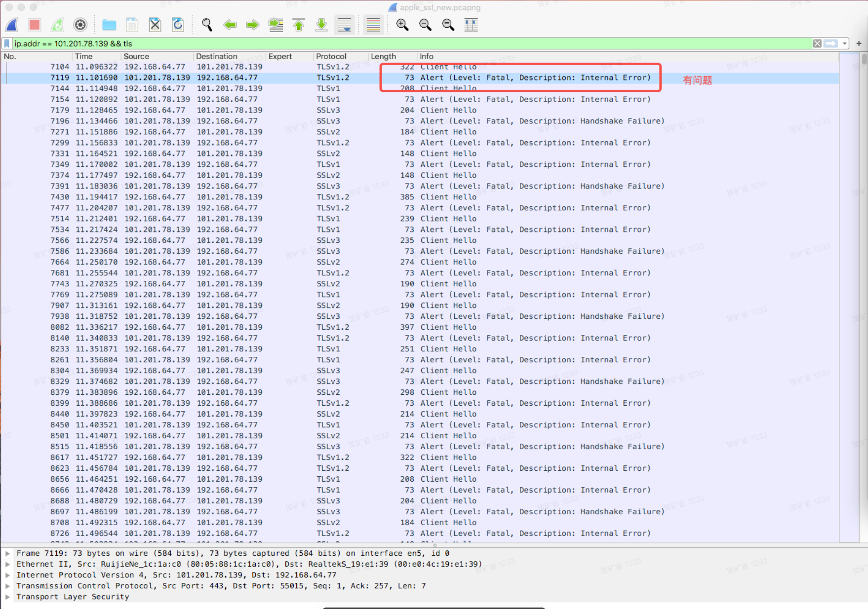
Task: Expand Ethernet II details
Action: (7, 564)
